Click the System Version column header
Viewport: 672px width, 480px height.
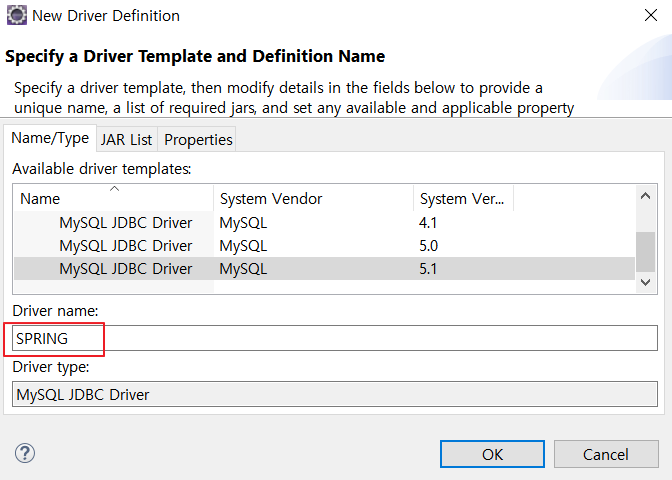pyautogui.click(x=463, y=198)
